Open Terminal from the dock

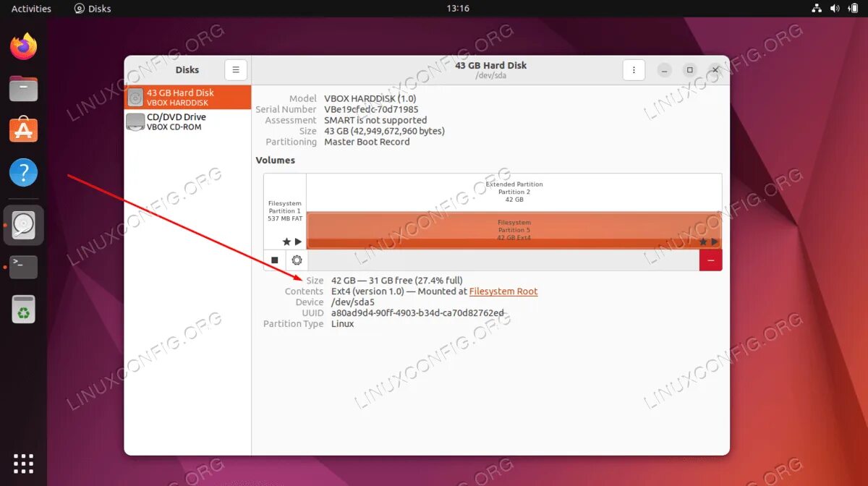pyautogui.click(x=24, y=267)
